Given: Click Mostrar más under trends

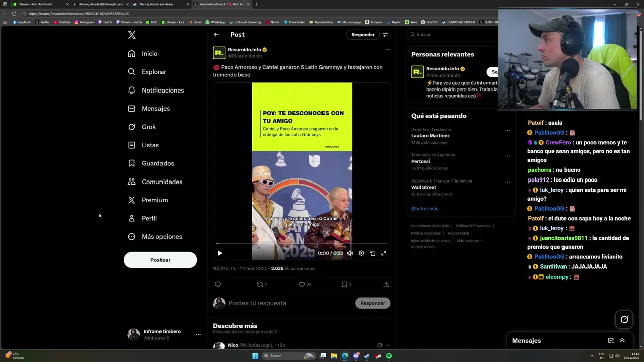Looking at the screenshot, I should 424,209.
